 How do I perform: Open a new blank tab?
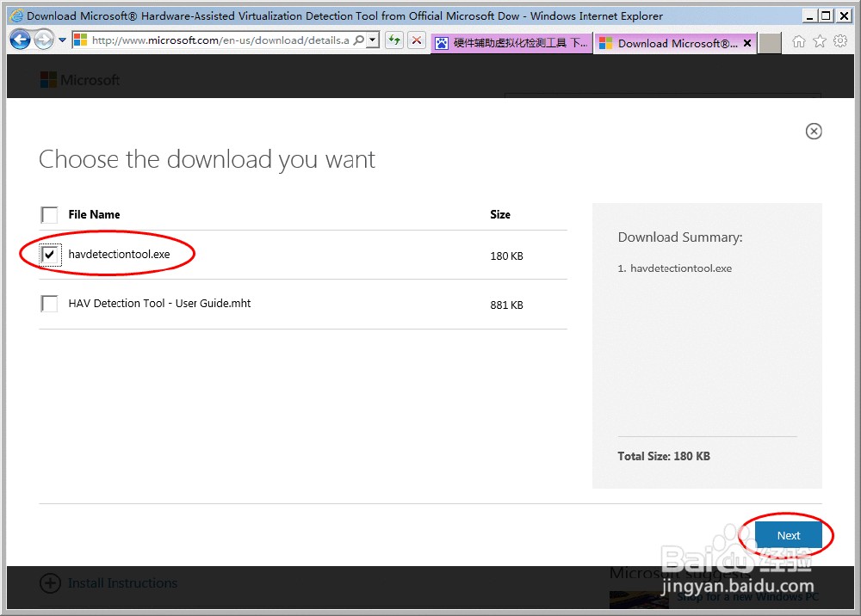[x=770, y=43]
